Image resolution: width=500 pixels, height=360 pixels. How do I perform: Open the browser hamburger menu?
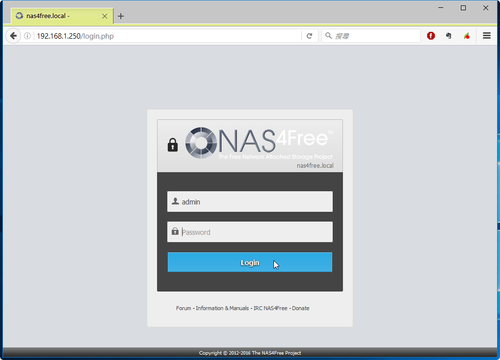tap(487, 36)
